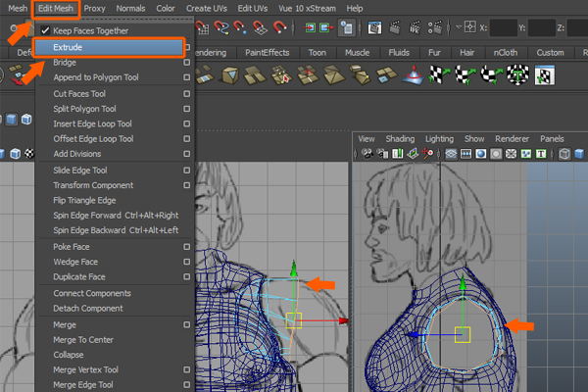The width and height of the screenshot is (588, 392).
Task: Click the blue cone shelf icon
Action: coord(413,74)
